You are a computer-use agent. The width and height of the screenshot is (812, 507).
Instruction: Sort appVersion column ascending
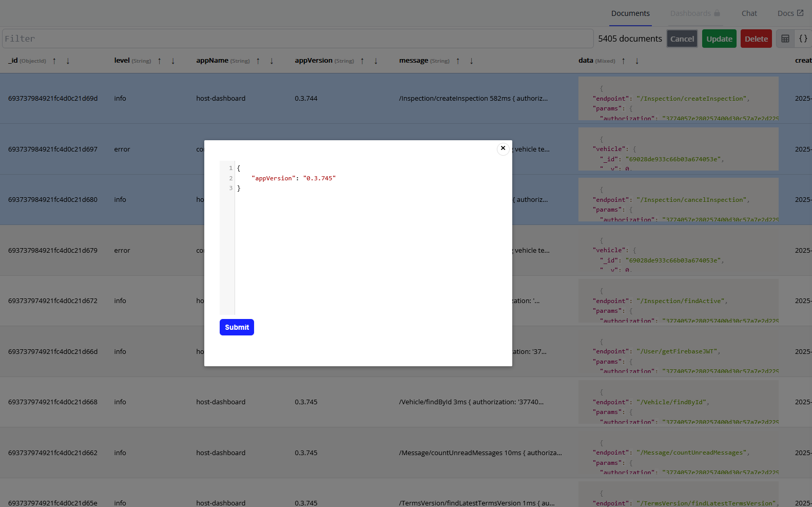(x=362, y=61)
